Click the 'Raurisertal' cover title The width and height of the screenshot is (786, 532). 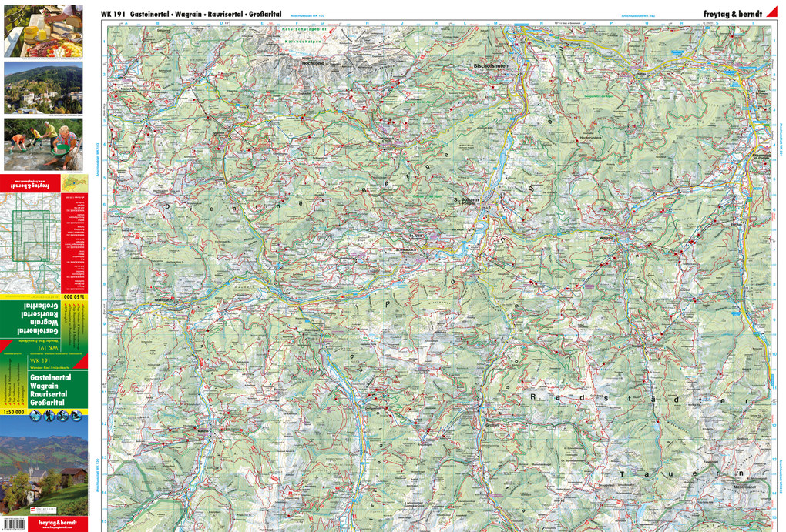[48, 394]
